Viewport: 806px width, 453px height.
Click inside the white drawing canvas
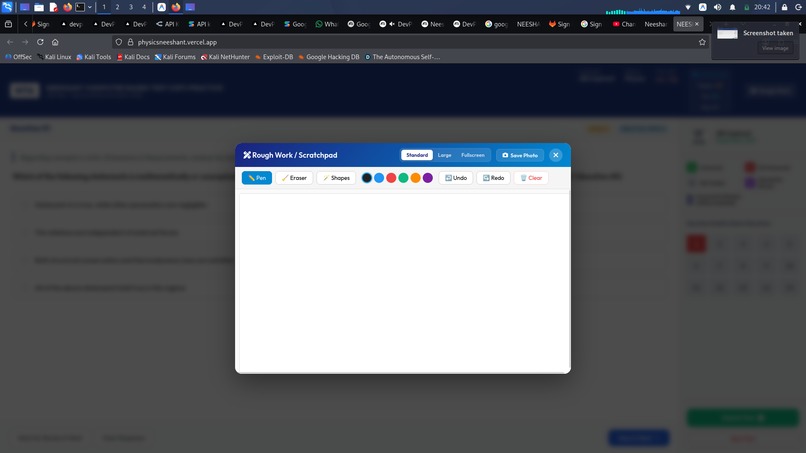click(403, 283)
